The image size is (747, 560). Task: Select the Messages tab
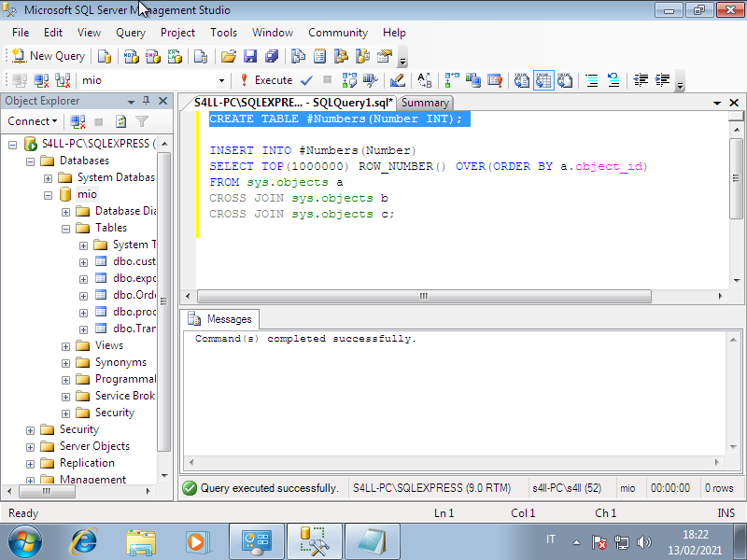coord(222,319)
